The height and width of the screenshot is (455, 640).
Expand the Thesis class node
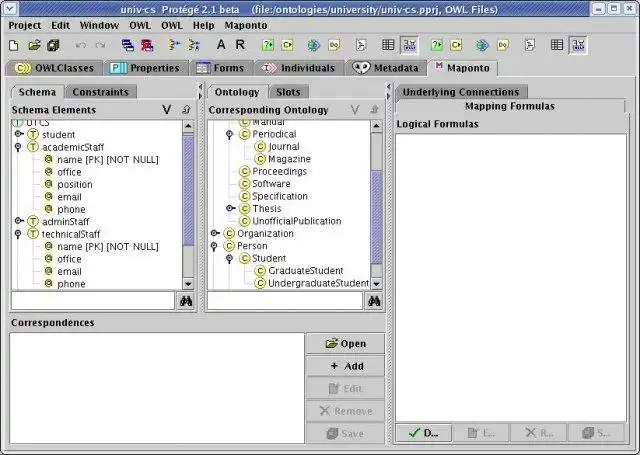[x=230, y=208]
